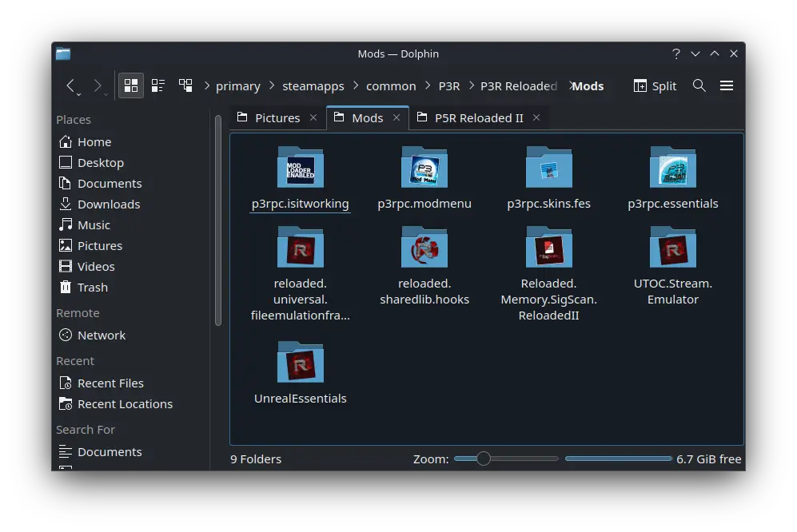
Task: Adjust the Zoom slider handle
Action: 484,459
